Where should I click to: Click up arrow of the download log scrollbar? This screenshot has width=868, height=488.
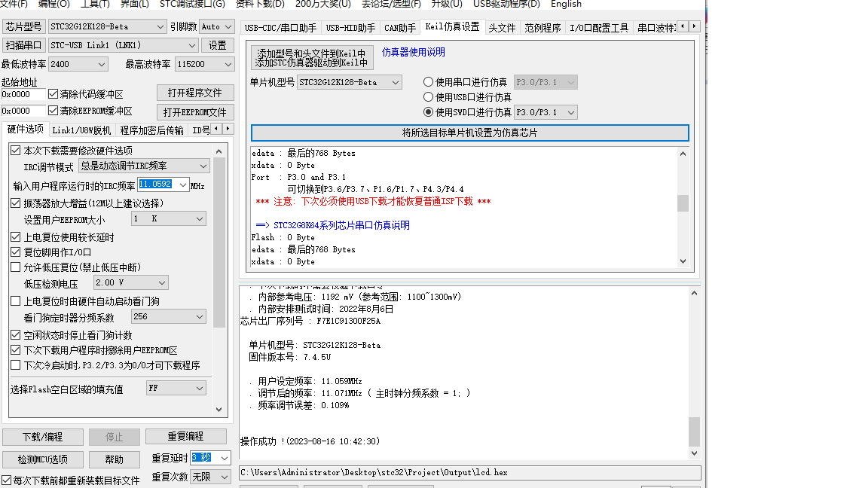694,293
